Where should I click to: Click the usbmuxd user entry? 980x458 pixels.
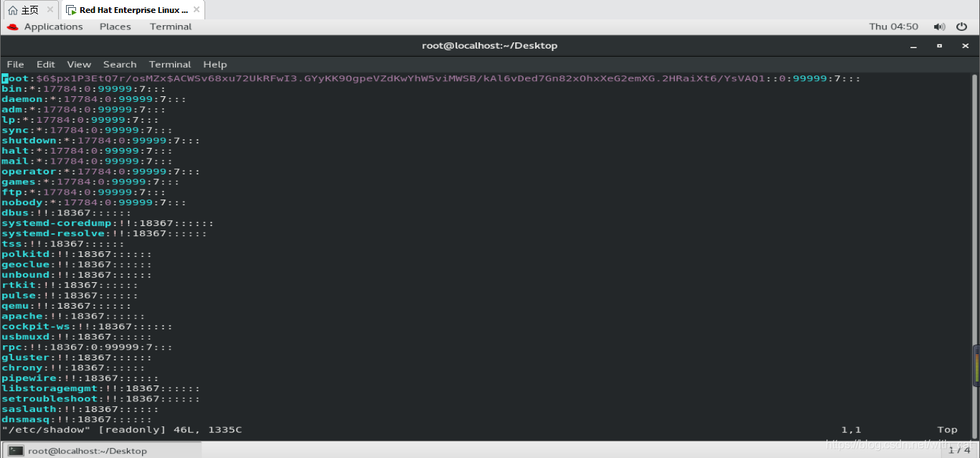(x=77, y=337)
